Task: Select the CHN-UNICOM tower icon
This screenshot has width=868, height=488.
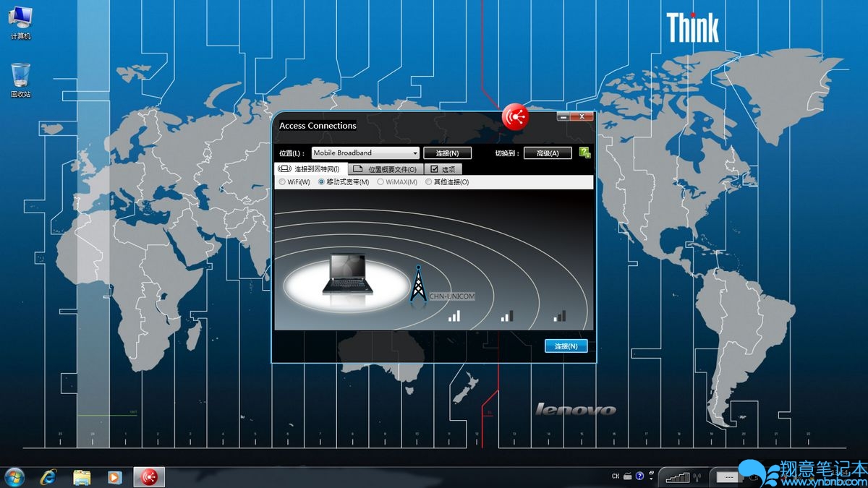Action: [x=418, y=283]
